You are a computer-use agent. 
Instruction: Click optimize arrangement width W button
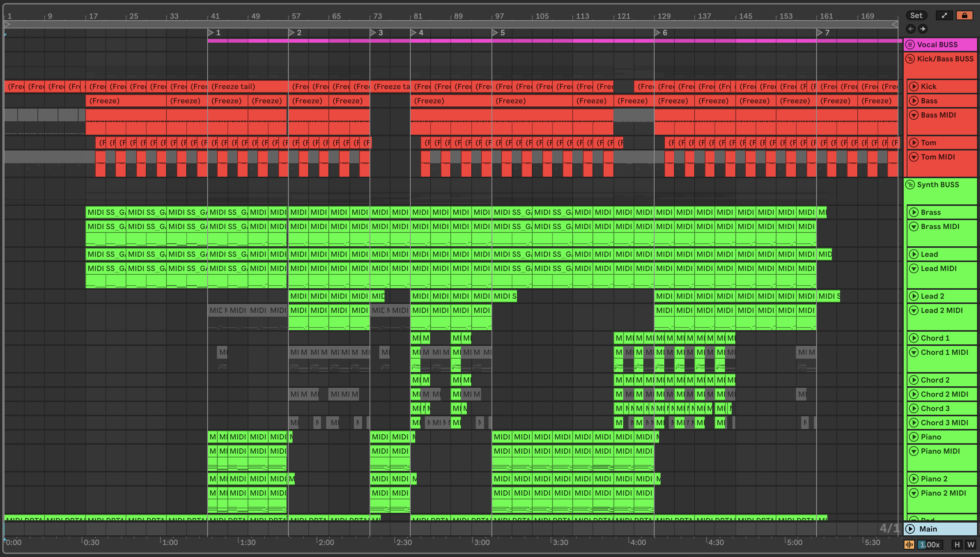tap(970, 544)
